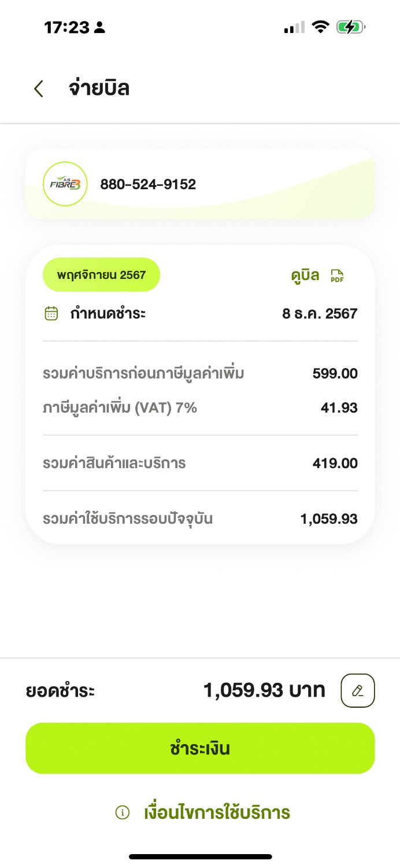Tap the info icon next to เงื่อนไขการใช้บริการ

(x=123, y=812)
